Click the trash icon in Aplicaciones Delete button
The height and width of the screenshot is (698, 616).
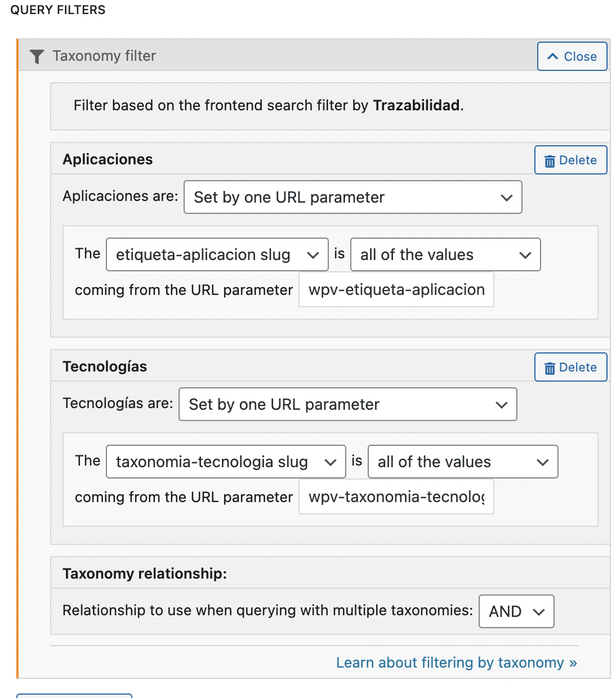(550, 161)
